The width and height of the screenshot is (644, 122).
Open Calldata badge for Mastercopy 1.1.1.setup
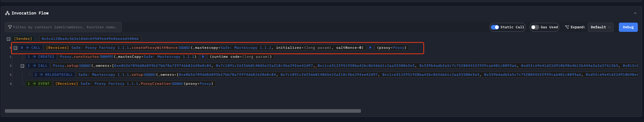click(x=150, y=75)
